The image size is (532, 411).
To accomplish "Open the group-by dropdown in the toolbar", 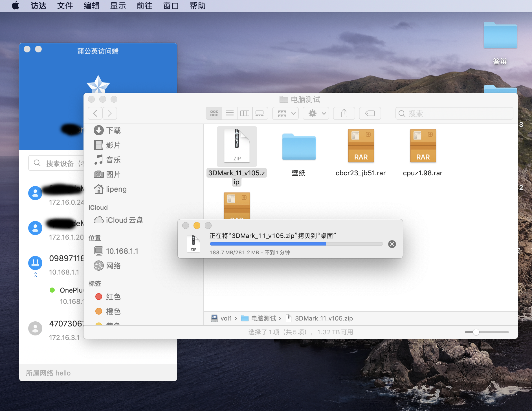I will tap(285, 113).
